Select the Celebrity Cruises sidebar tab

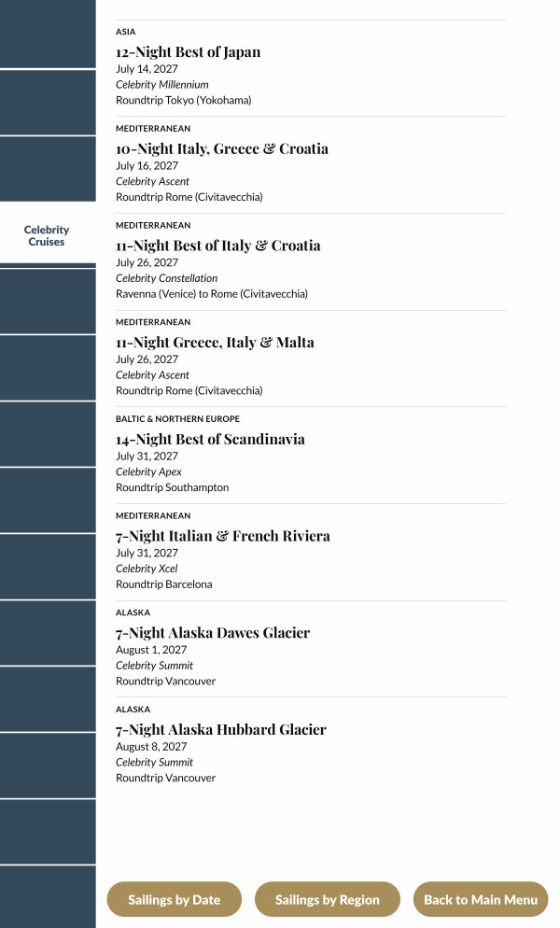coord(47,235)
